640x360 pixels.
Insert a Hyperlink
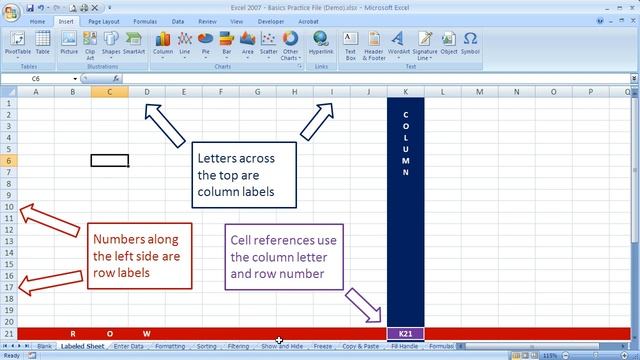321,43
